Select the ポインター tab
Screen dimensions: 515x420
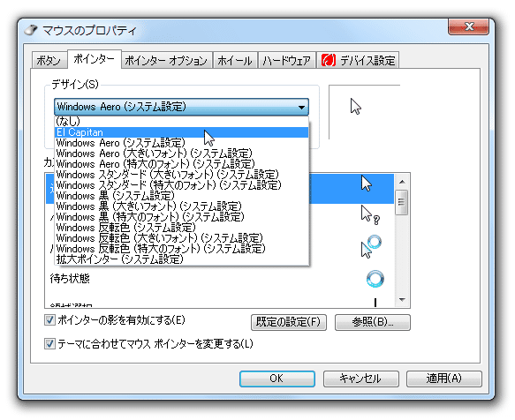pos(94,59)
